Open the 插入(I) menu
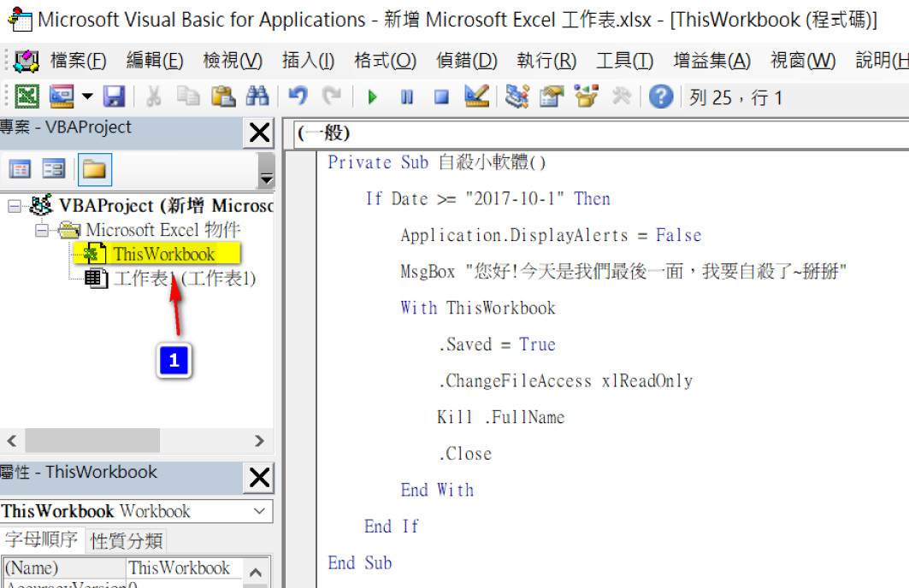This screenshot has width=909, height=588. pyautogui.click(x=308, y=60)
